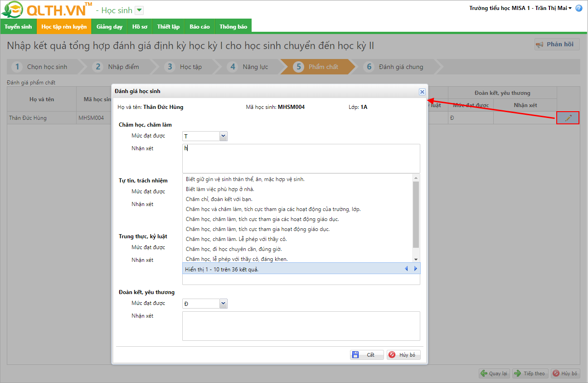Save the evaluation with Cất button

click(x=367, y=355)
